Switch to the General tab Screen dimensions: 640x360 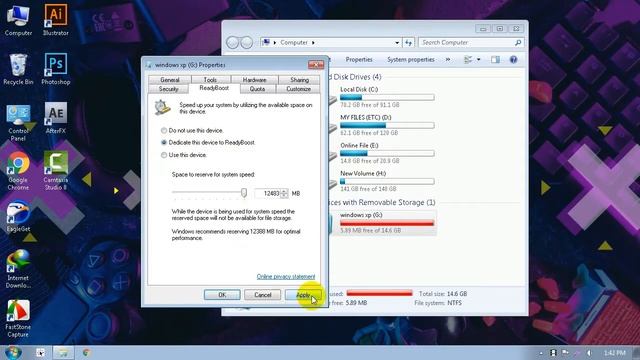(x=170, y=80)
